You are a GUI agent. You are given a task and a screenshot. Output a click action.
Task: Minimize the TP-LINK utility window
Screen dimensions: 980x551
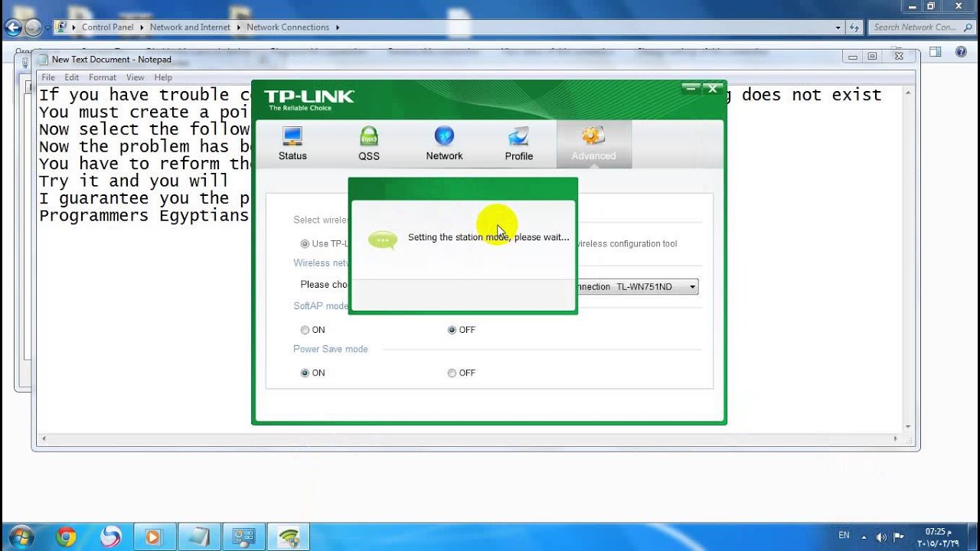pyautogui.click(x=690, y=89)
